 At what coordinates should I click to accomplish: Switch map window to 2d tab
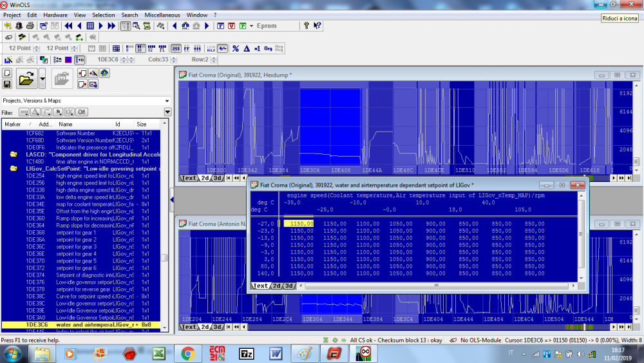[276, 286]
